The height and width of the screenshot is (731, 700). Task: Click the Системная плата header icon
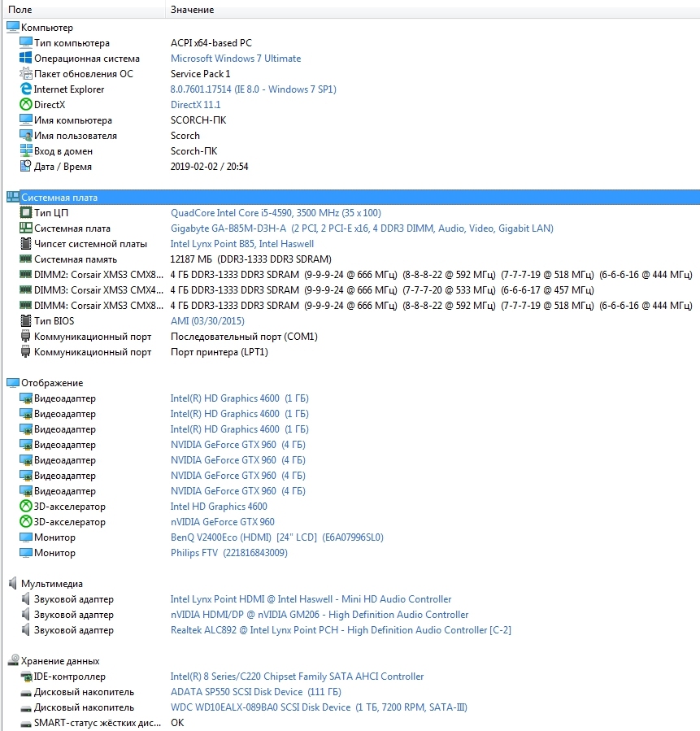(x=12, y=198)
